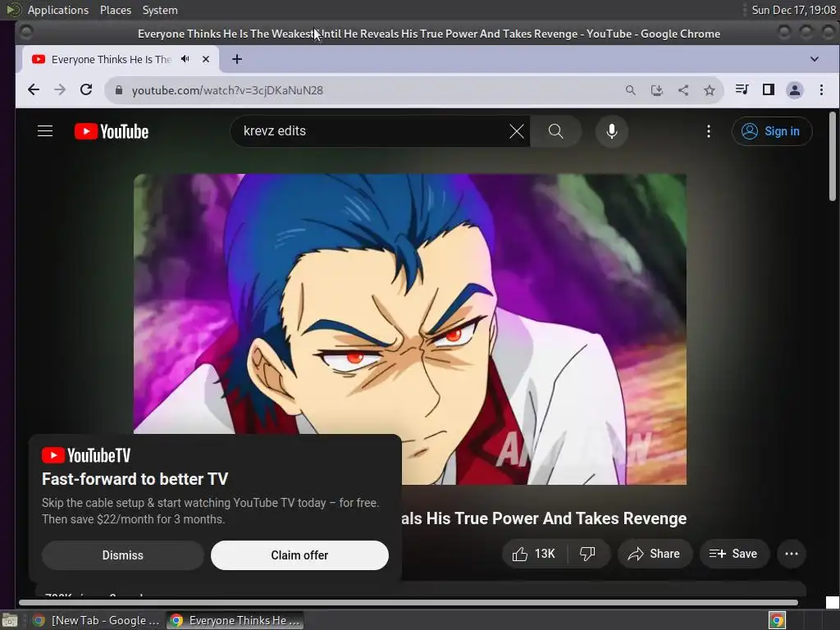This screenshot has width=840, height=630.
Task: Like the video (13K)
Action: pyautogui.click(x=534, y=554)
